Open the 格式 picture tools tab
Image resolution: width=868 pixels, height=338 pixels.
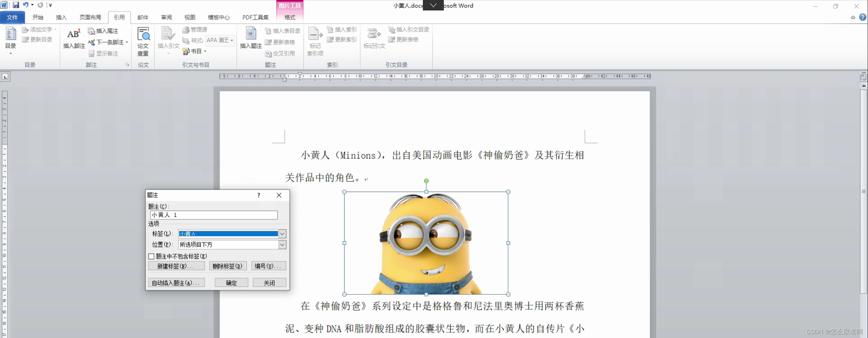290,17
